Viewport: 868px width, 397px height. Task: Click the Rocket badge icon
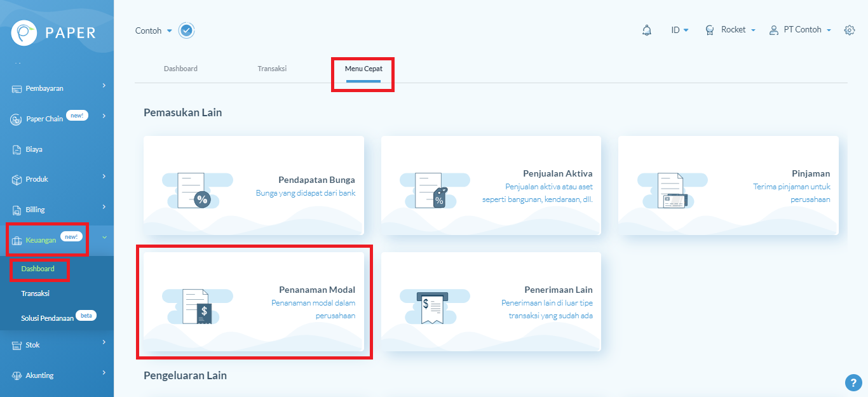(x=710, y=30)
